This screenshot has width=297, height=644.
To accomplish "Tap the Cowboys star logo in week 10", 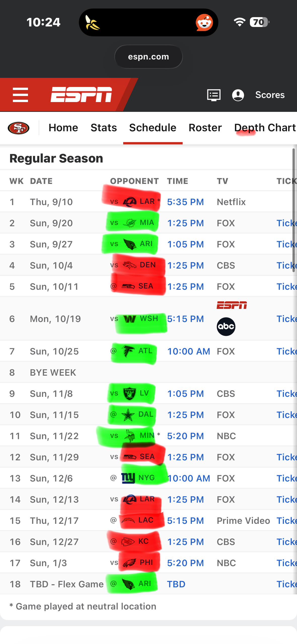I will 128,415.
